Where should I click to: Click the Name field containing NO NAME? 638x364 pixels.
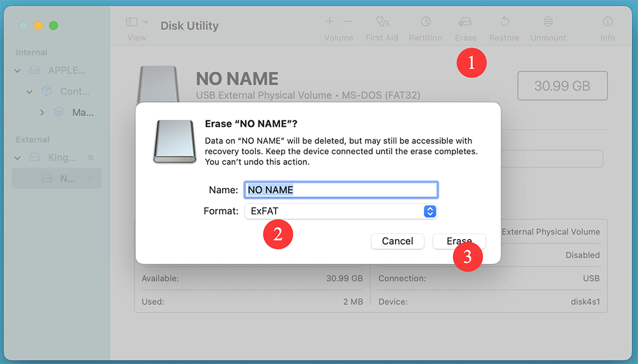tap(341, 189)
